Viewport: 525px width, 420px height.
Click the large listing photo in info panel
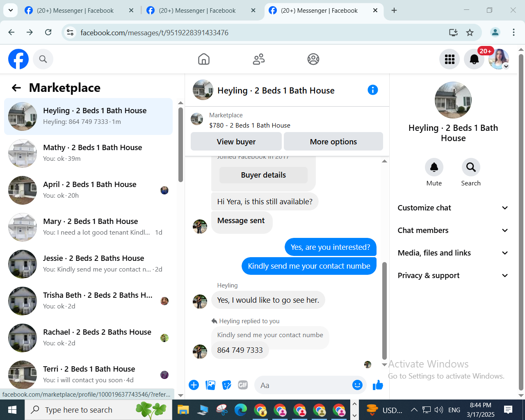click(453, 100)
